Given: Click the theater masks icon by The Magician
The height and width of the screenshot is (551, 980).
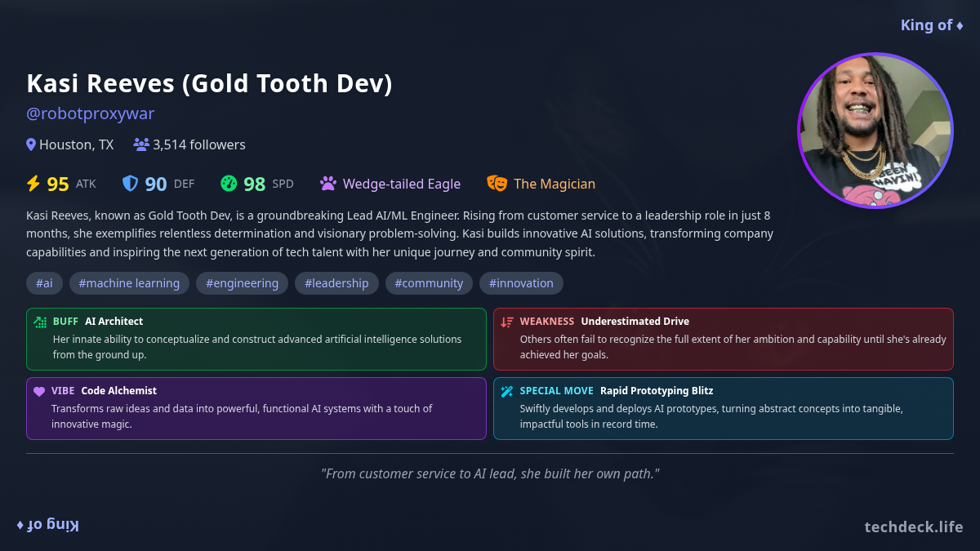Looking at the screenshot, I should (497, 184).
